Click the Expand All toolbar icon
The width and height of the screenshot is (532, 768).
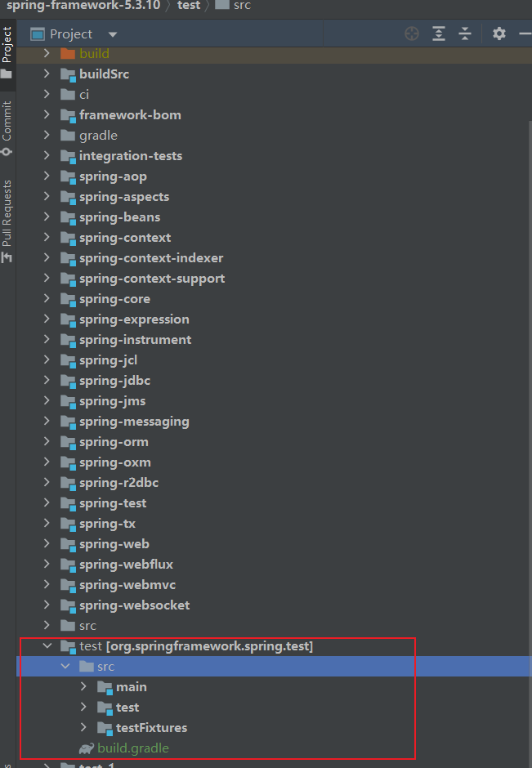439,33
